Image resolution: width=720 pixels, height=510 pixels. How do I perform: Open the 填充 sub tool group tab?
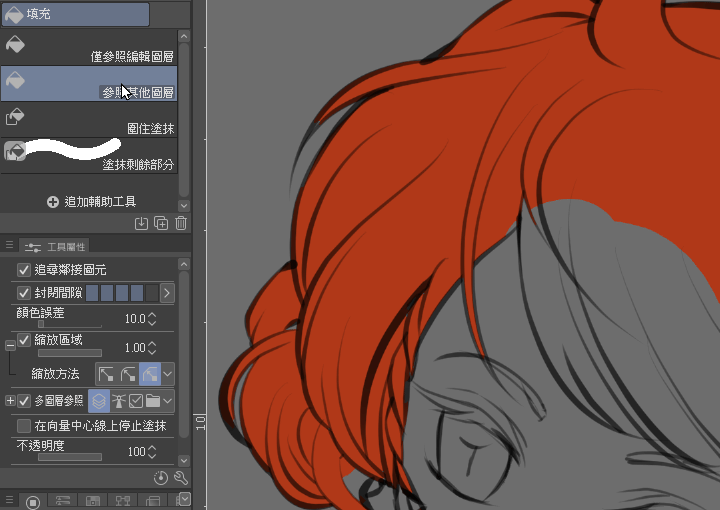pos(76,14)
